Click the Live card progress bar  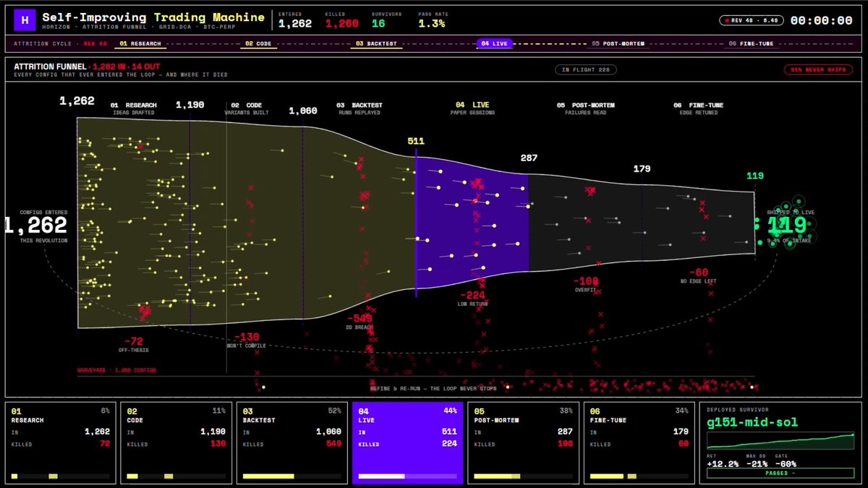[408, 476]
